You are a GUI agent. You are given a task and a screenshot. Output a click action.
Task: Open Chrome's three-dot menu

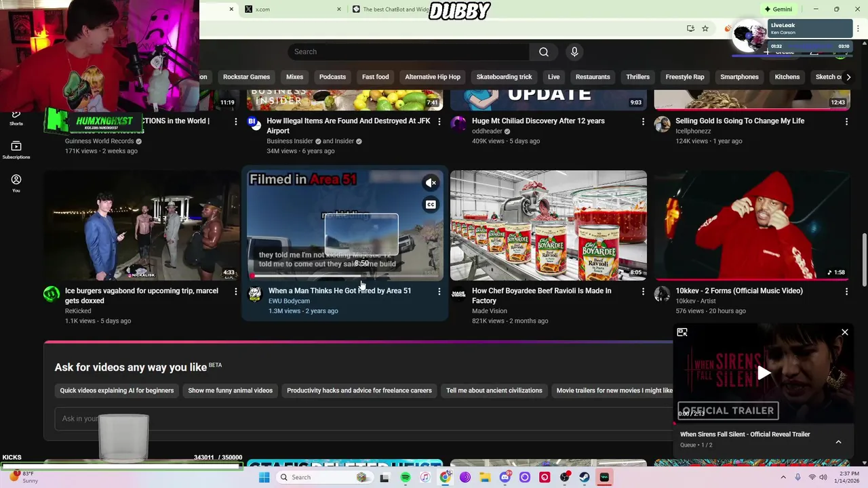tap(858, 28)
